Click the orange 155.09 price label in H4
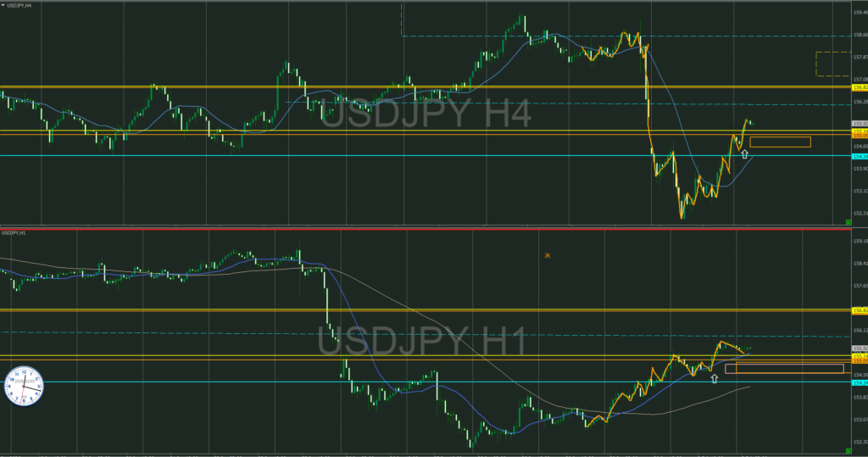This screenshot has width=868, height=457. [860, 135]
